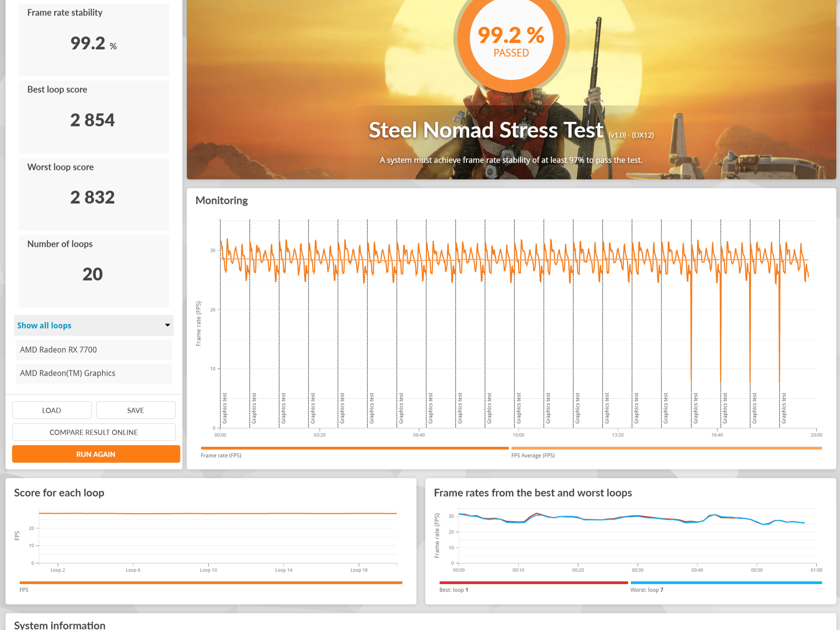Click the LOAD button

coord(52,410)
